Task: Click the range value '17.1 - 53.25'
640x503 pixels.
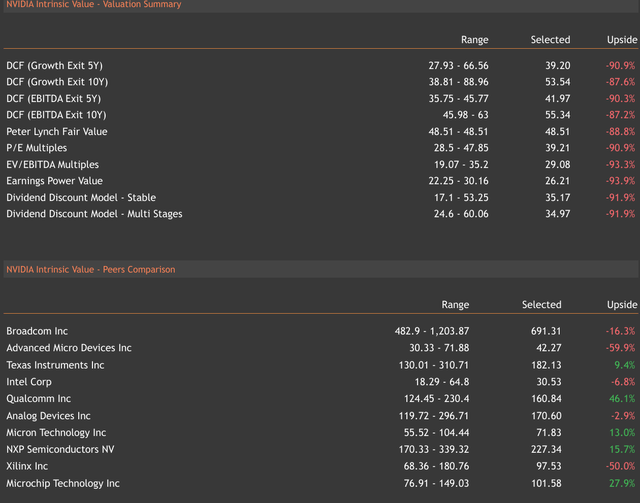Action: (x=461, y=198)
